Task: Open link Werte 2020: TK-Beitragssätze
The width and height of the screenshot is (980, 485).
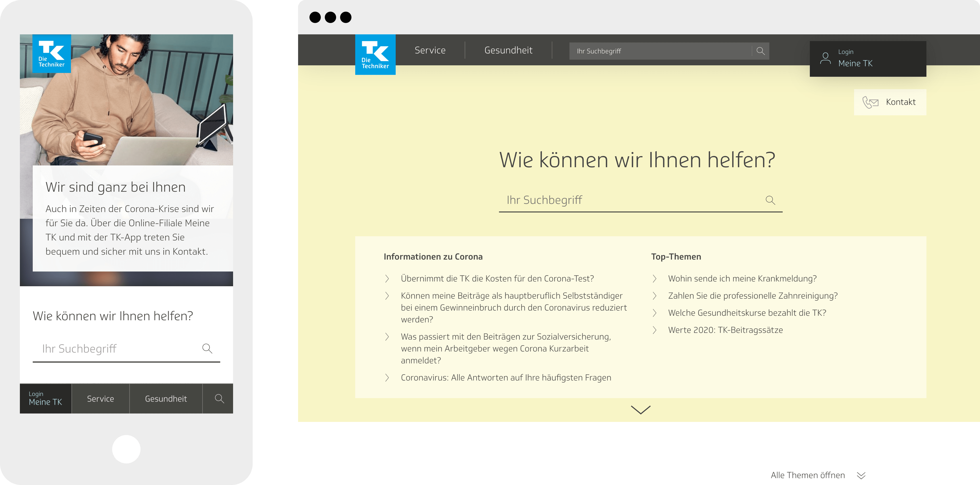Action: click(x=725, y=330)
